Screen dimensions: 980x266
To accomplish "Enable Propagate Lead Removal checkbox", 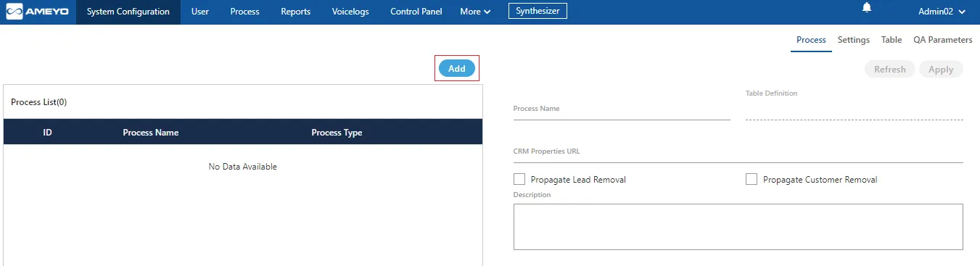I will pos(519,179).
